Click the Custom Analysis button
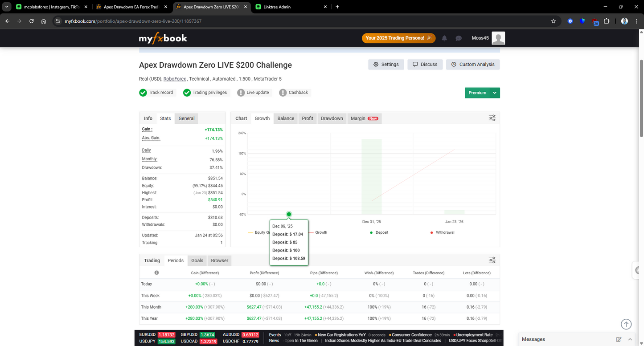This screenshot has width=644, height=346. click(x=473, y=64)
